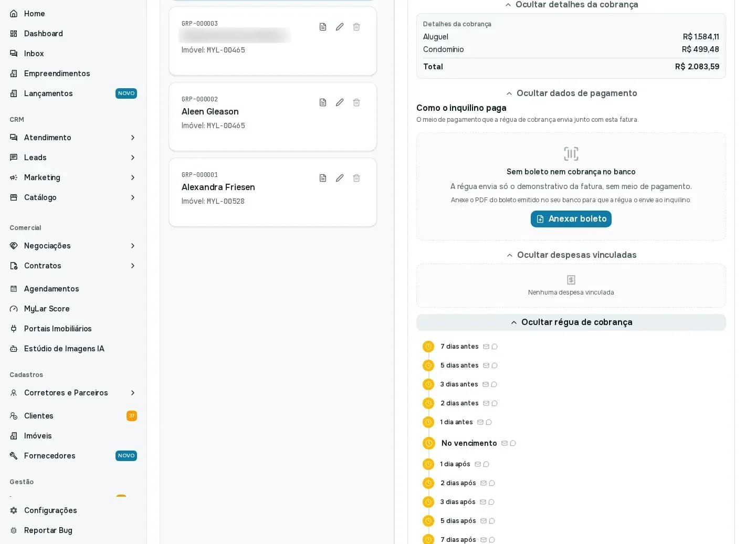Open the Lançamentos menu item

(x=73, y=93)
